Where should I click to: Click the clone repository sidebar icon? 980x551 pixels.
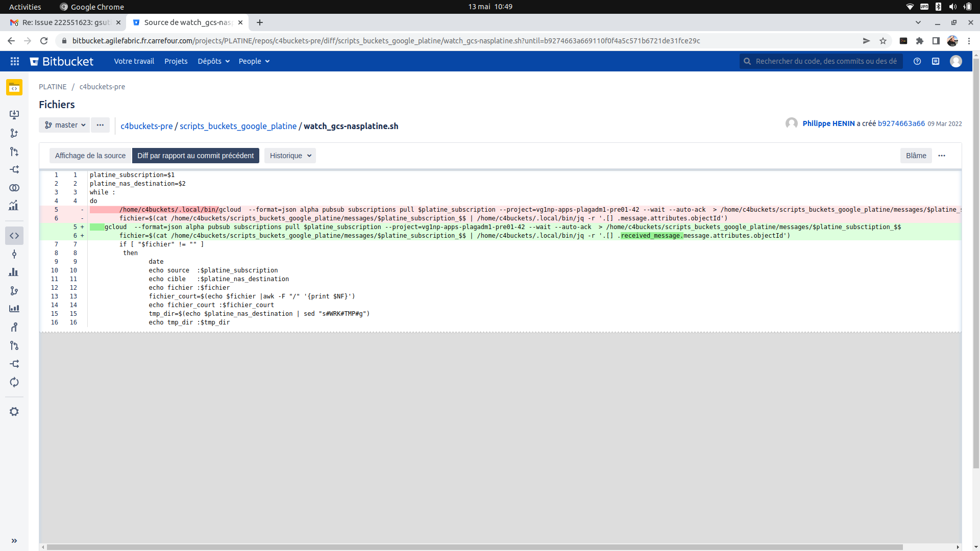(14, 115)
